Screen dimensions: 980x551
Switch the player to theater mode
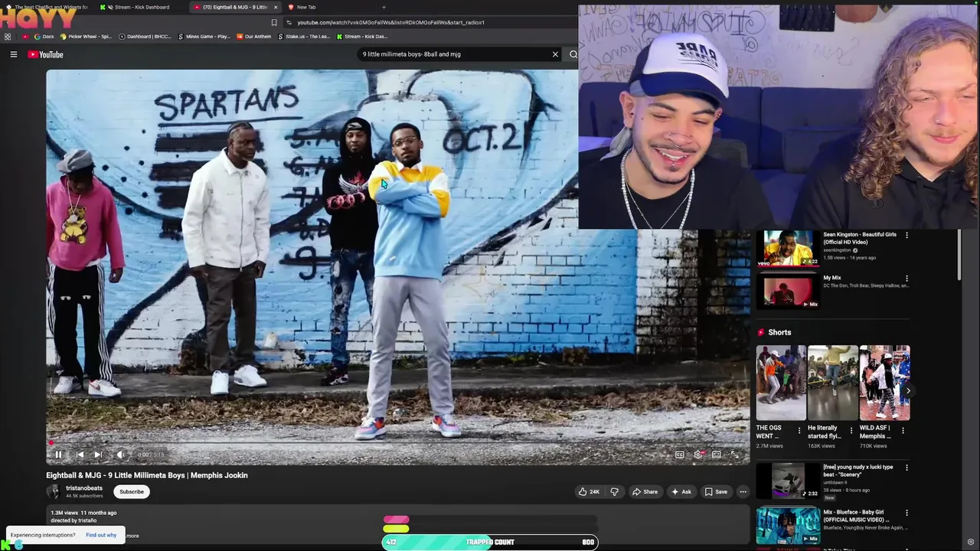coord(717,455)
